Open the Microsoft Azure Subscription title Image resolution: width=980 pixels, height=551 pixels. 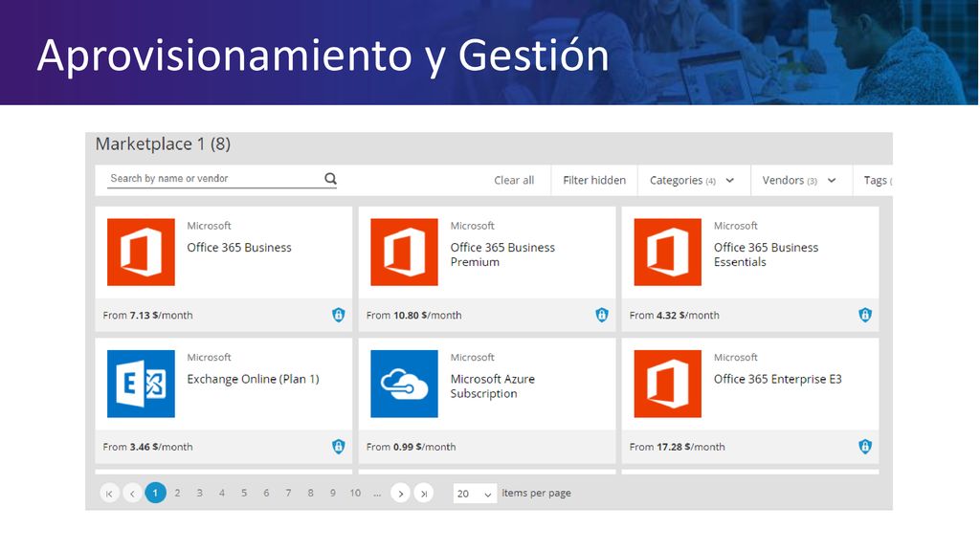(x=493, y=386)
